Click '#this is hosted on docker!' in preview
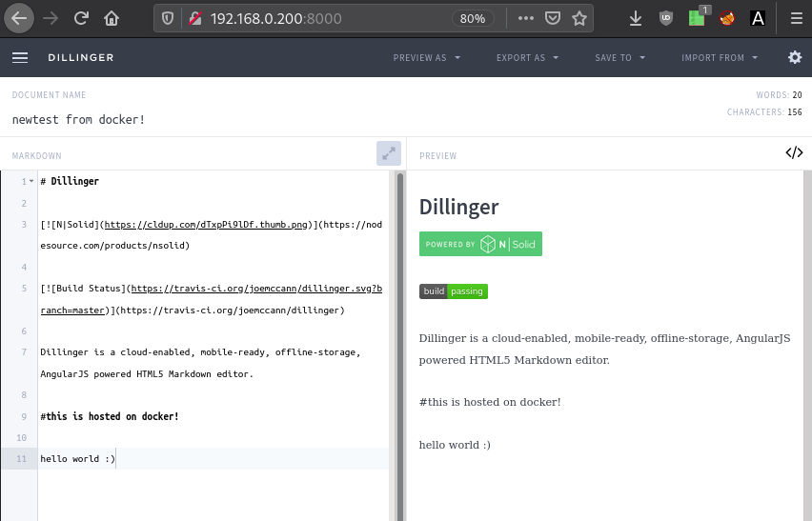Viewport: 812px width, 521px height. tap(490, 402)
